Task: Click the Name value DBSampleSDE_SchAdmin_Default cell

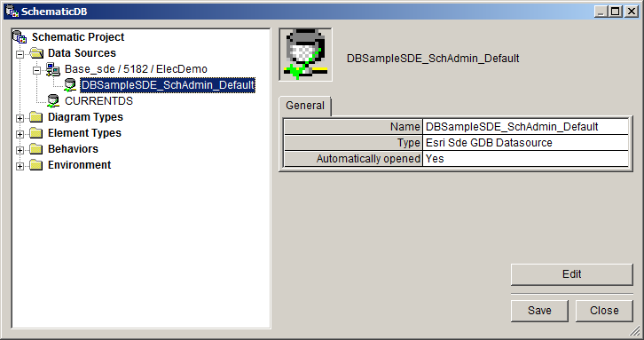Action: click(x=526, y=127)
